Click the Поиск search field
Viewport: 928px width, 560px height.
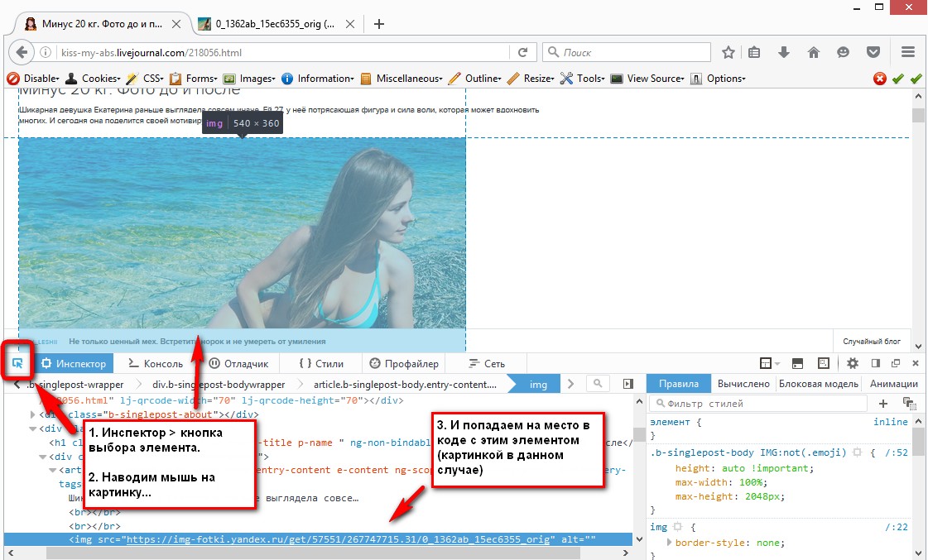coord(626,52)
